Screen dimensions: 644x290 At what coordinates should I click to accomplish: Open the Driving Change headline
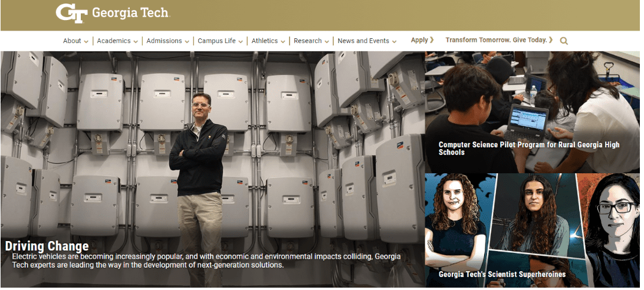(x=47, y=246)
